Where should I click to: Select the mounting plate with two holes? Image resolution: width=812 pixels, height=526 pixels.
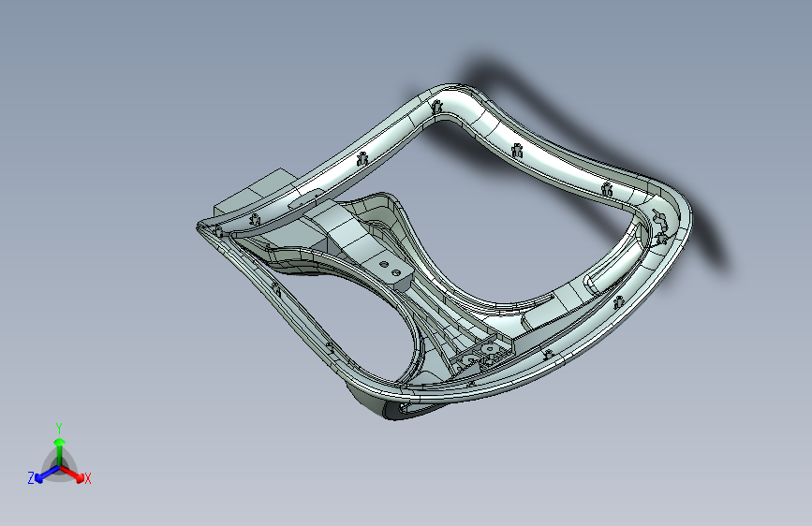pyautogui.click(x=389, y=269)
